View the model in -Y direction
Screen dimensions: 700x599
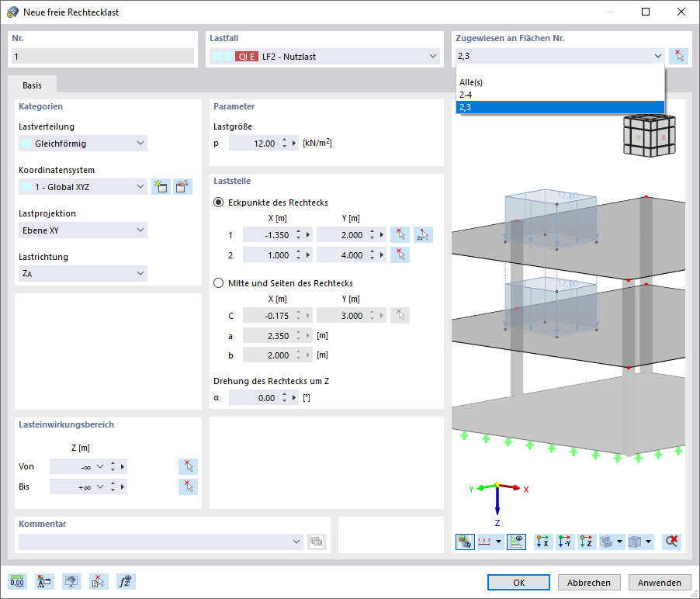[565, 542]
